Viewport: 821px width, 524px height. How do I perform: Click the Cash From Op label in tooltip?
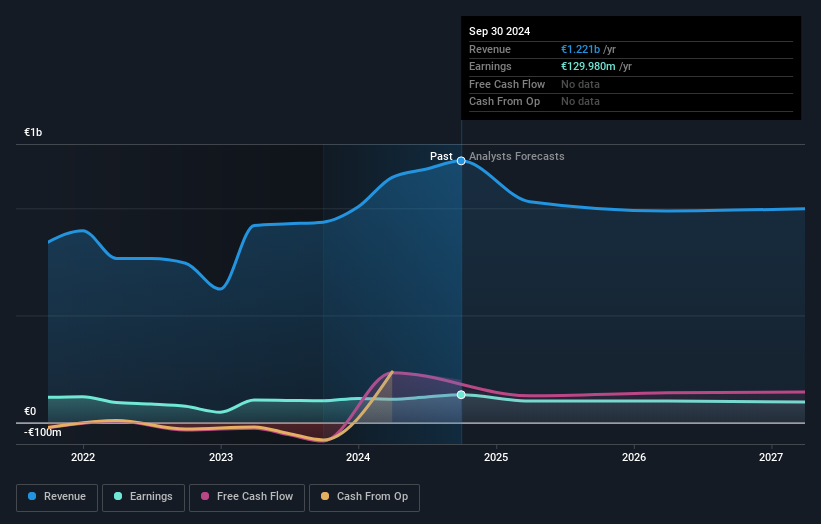coord(504,102)
